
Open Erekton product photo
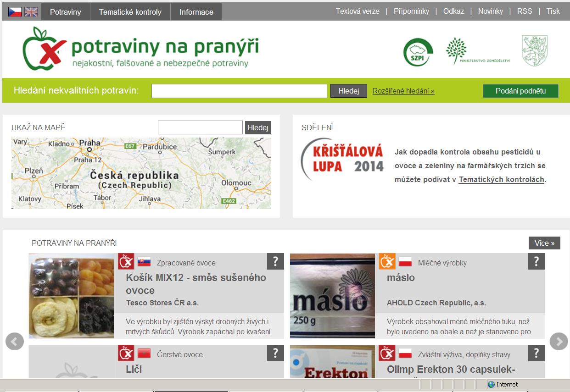point(332,361)
